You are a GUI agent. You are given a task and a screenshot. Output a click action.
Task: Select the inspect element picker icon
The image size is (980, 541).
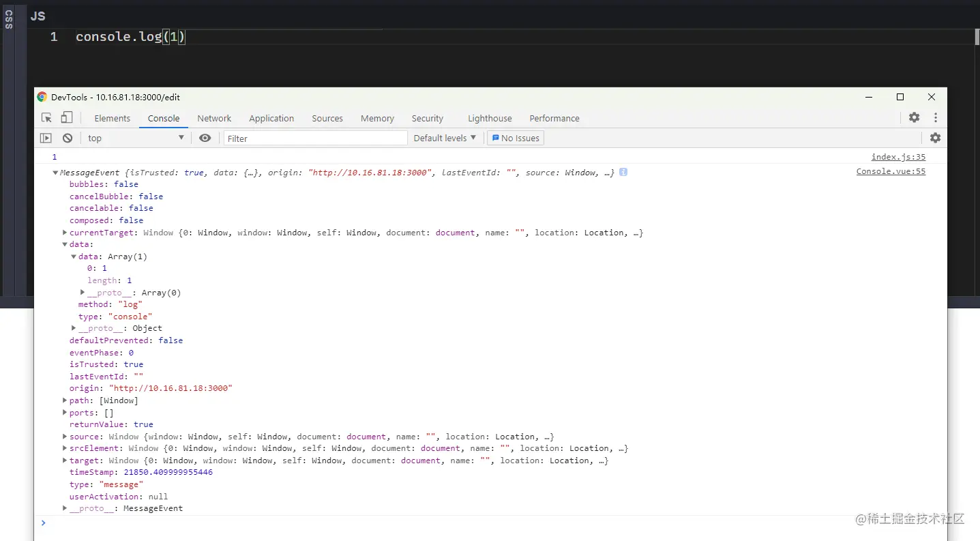click(x=46, y=118)
